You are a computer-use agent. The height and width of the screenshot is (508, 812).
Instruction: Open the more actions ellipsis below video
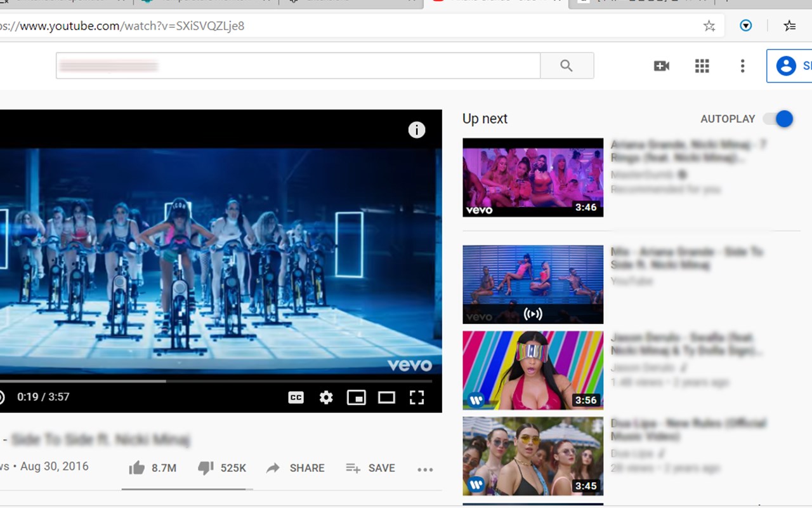pyautogui.click(x=425, y=470)
